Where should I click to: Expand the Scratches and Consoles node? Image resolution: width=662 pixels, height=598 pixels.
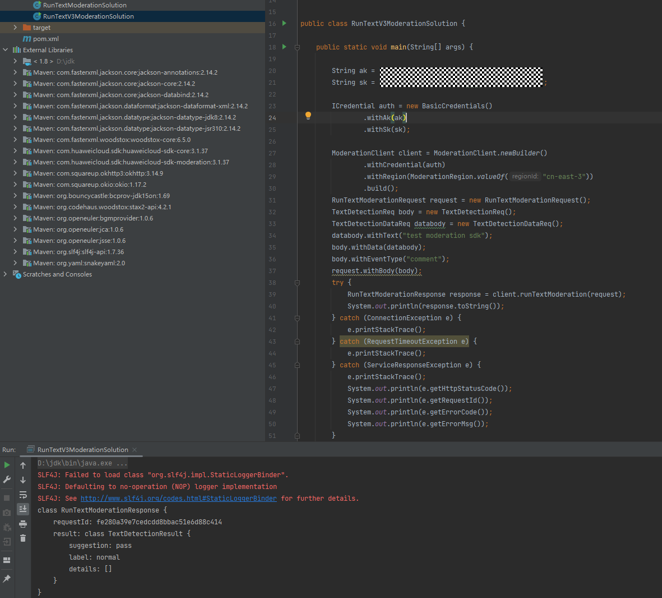point(5,275)
